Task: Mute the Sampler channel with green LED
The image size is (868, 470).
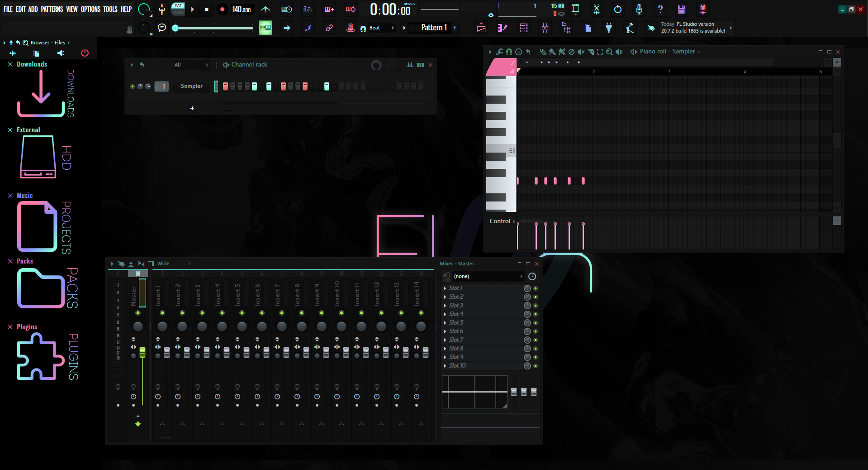Action: [133, 86]
